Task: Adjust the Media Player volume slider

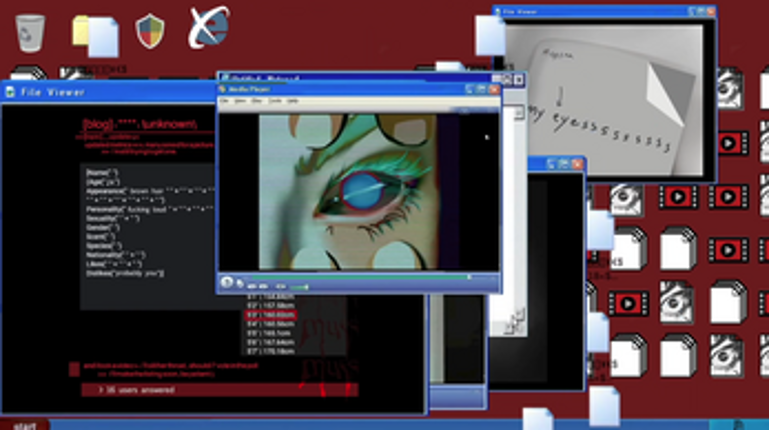Action: [297, 285]
